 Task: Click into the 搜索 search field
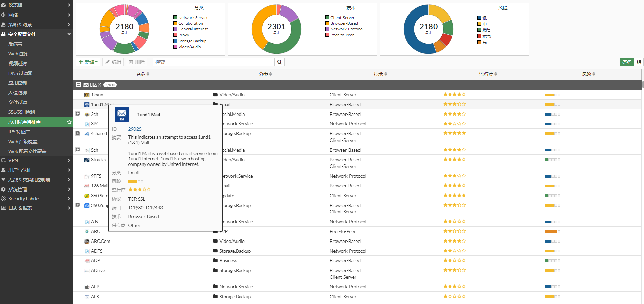[214, 62]
